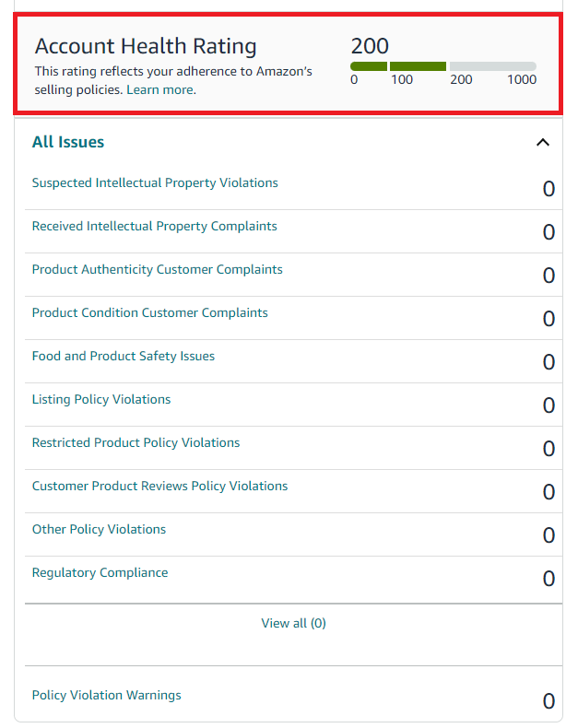Open Listing Policy Violations
This screenshot has height=728, width=578.
(x=101, y=399)
